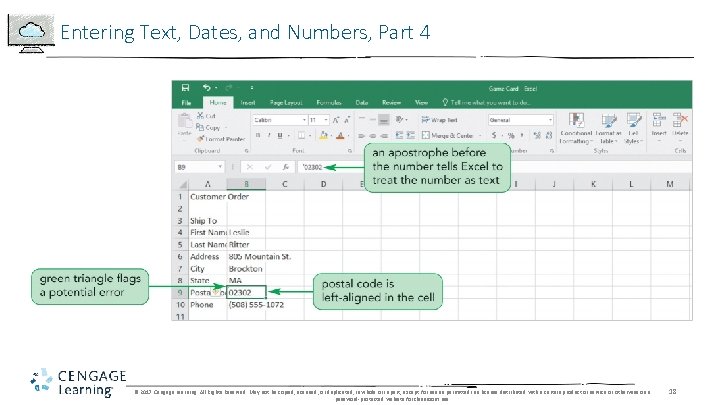
Task: Click the Save icon in the Excel title bar
Action: click(x=186, y=88)
